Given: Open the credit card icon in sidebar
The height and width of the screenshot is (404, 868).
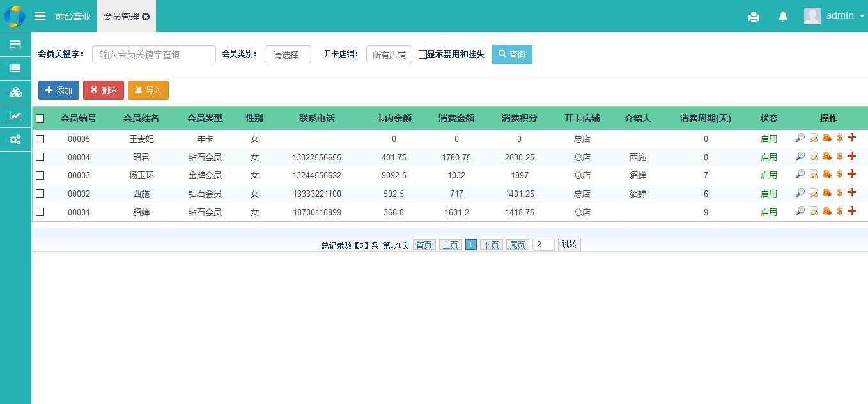Looking at the screenshot, I should (x=15, y=45).
